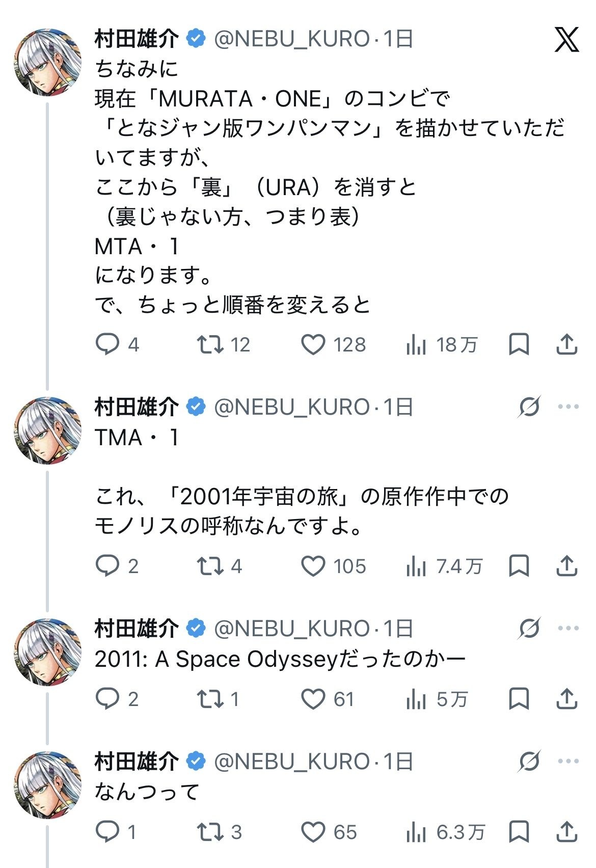Share the tweet with 61 likes
Screen dimensions: 596x868
click(x=566, y=699)
